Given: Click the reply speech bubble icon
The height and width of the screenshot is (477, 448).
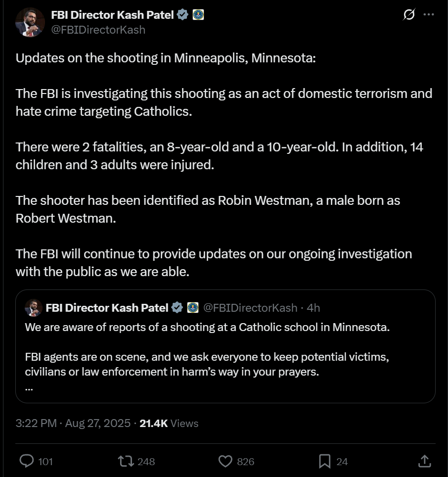Looking at the screenshot, I should 26,461.
